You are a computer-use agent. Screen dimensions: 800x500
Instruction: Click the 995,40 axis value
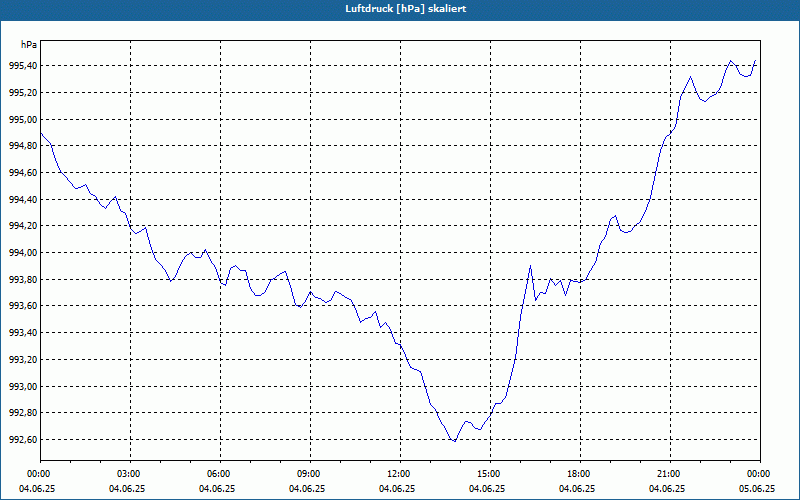(x=23, y=66)
